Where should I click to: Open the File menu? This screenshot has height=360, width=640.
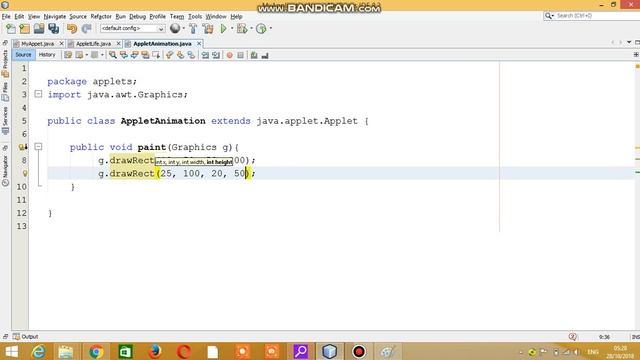[6, 16]
